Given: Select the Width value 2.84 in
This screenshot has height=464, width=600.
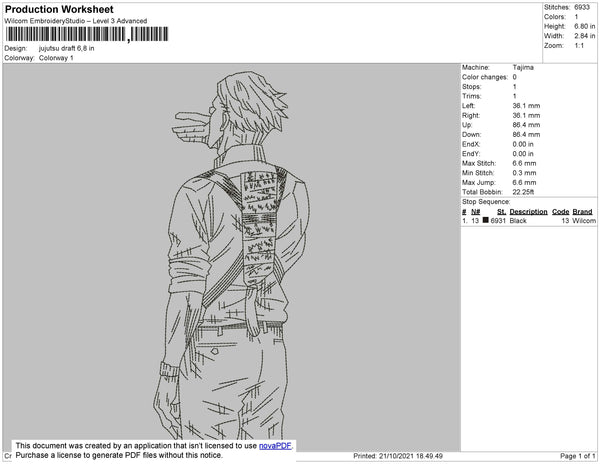Looking at the screenshot, I should point(585,36).
